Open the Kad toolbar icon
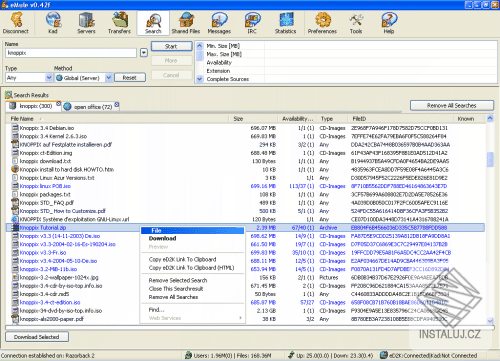This screenshot has height=361, width=500. (x=53, y=23)
